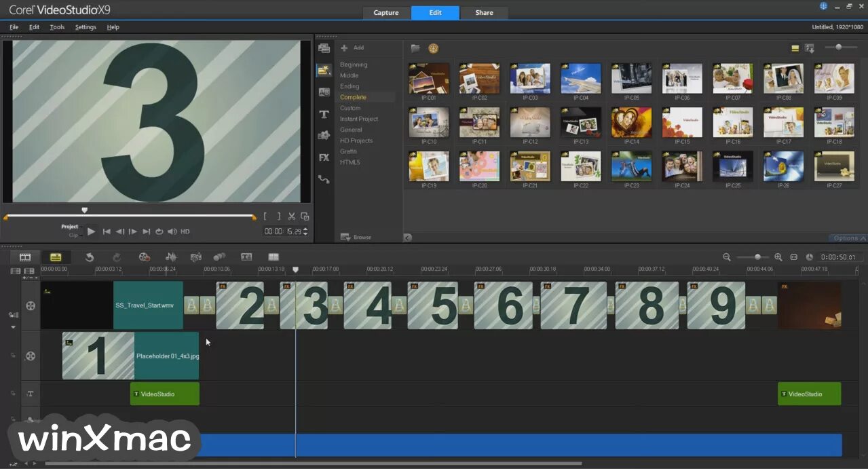This screenshot has width=868, height=469.
Task: Open library sort menu
Action: point(810,48)
